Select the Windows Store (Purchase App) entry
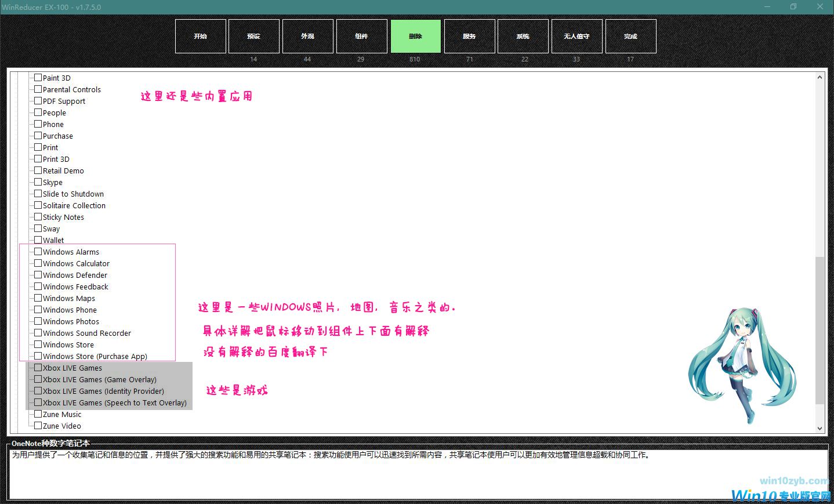 pyautogui.click(x=95, y=356)
